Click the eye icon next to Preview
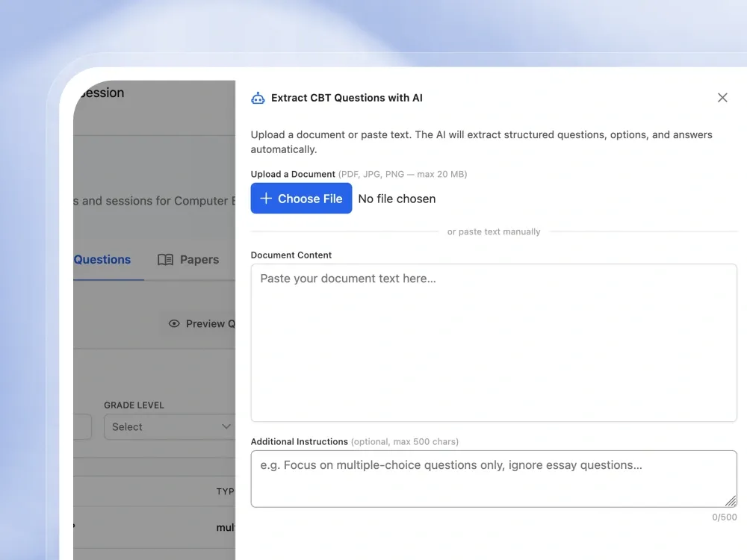The width and height of the screenshot is (747, 560). (174, 324)
